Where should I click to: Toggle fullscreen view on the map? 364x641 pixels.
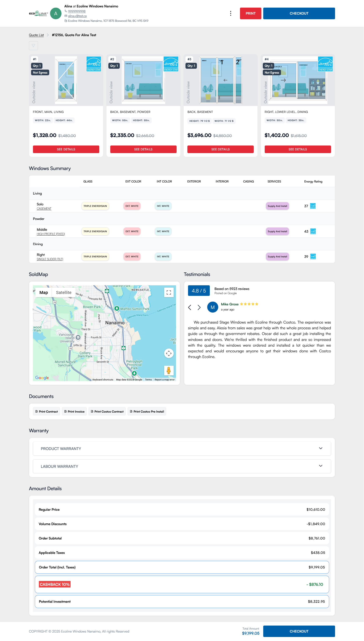pos(169,292)
